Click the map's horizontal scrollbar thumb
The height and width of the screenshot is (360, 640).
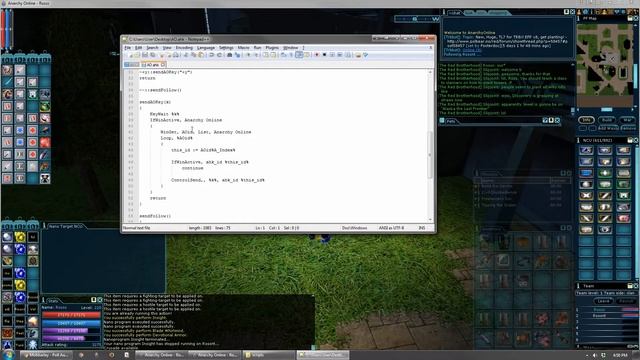coord(607,109)
